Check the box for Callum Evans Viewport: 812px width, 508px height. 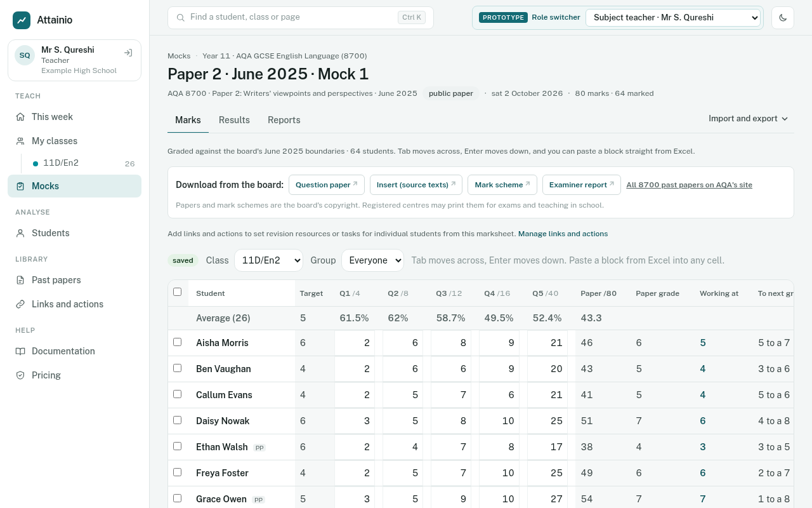coord(178,394)
